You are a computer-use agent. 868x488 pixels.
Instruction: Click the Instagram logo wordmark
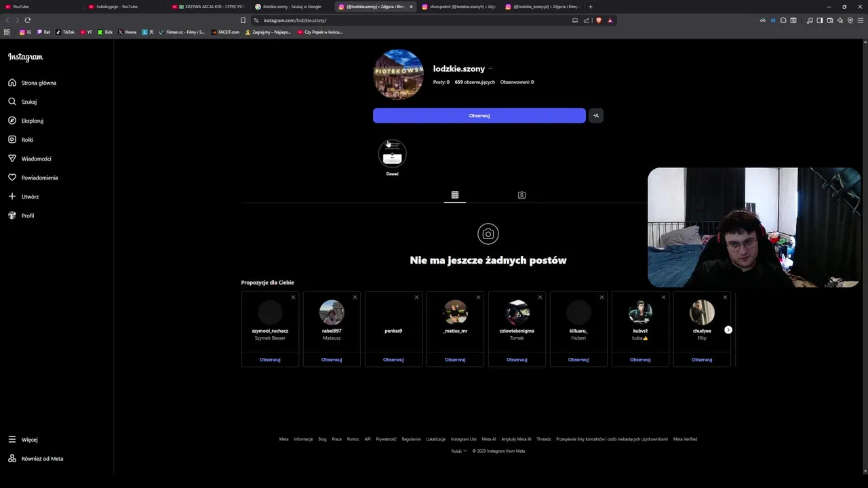[x=26, y=57]
